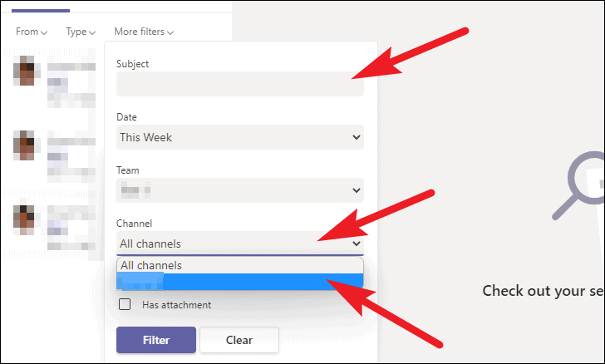Open the From filter dropdown
Screen dimensions: 605x364
(32, 32)
